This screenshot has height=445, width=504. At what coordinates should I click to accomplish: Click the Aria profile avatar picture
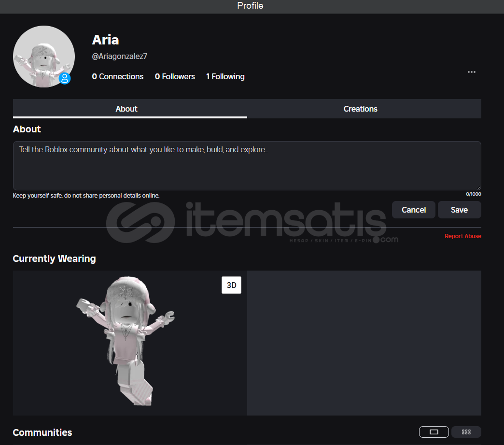44,57
